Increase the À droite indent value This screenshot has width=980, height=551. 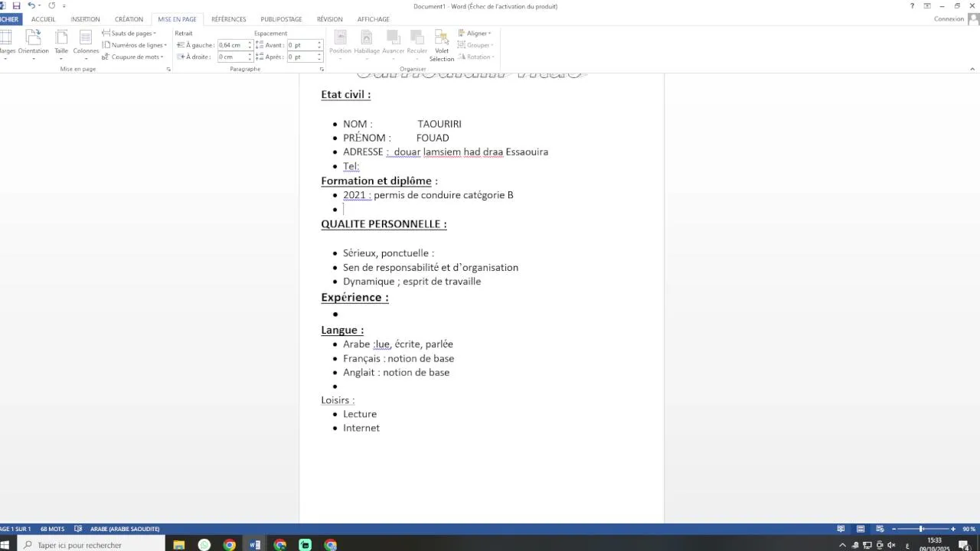click(x=250, y=54)
